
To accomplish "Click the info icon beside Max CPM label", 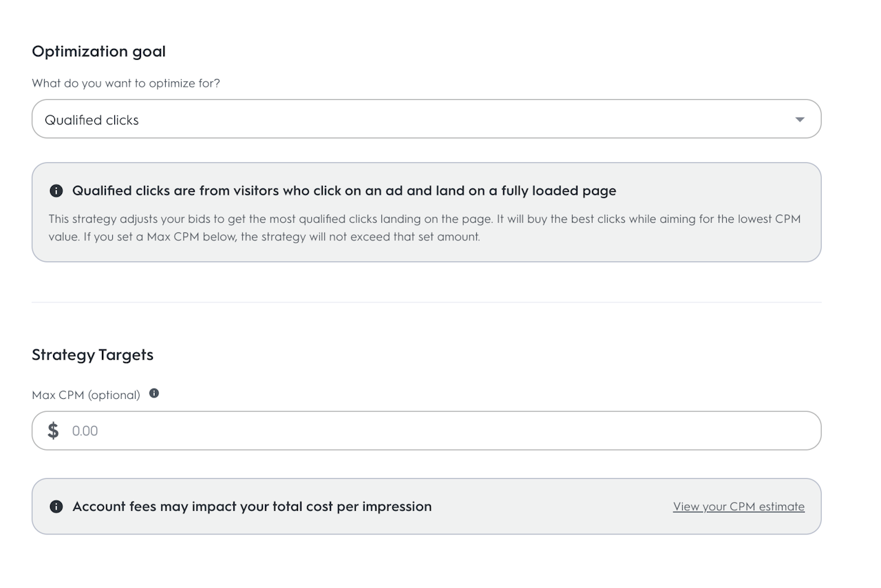I will coord(154,393).
